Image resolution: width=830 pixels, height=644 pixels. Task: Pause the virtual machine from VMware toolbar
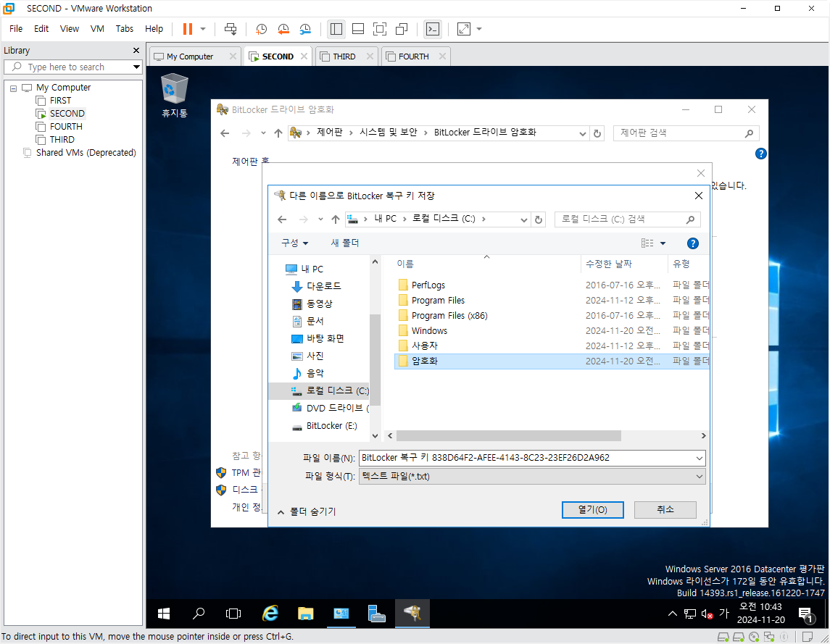coord(188,29)
